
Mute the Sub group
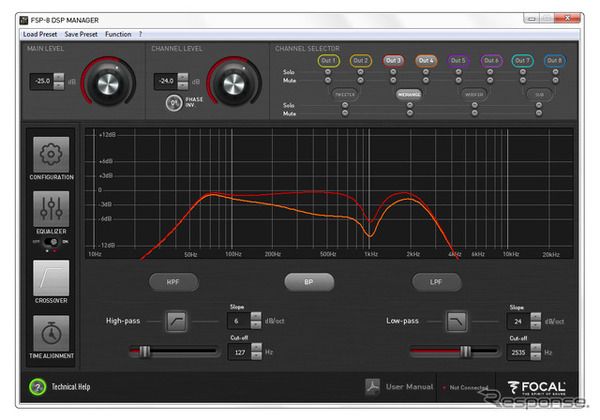click(x=539, y=113)
